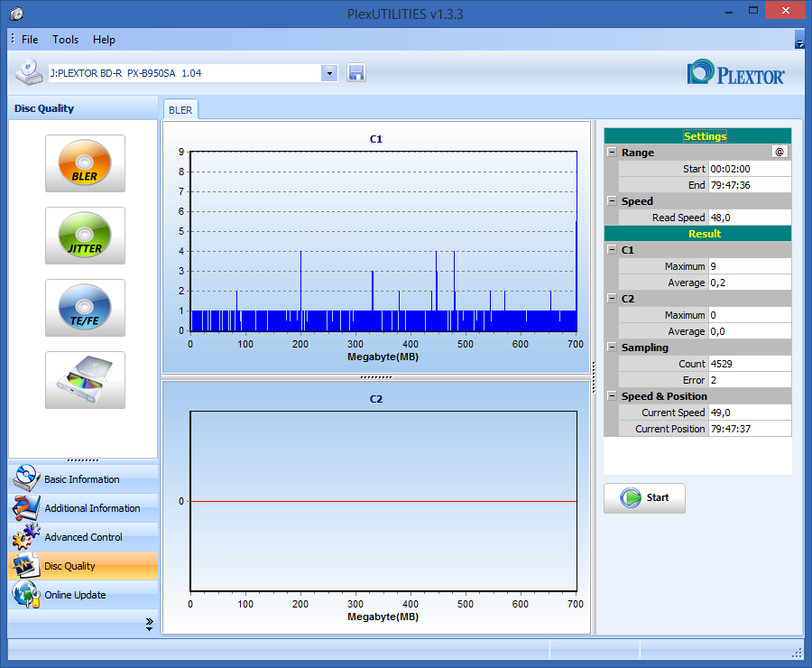
Task: Open the TE/FE test
Action: click(x=85, y=308)
